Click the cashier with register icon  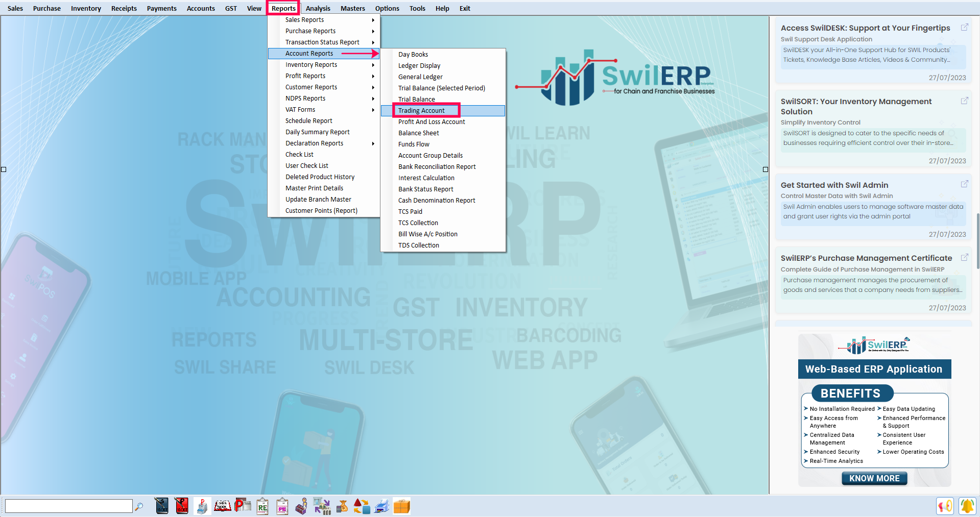coord(302,506)
